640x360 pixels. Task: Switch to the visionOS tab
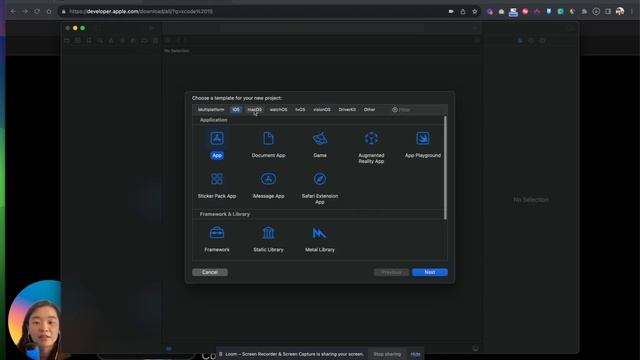tap(322, 109)
